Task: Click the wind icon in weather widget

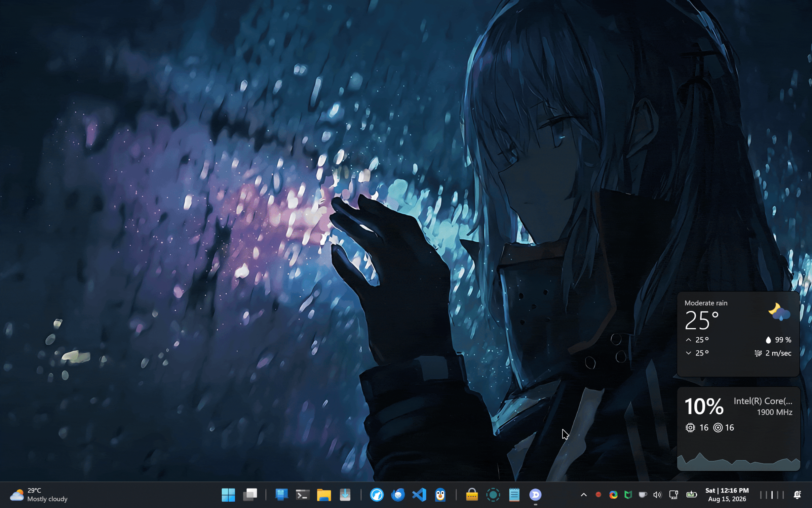Action: 758,353
